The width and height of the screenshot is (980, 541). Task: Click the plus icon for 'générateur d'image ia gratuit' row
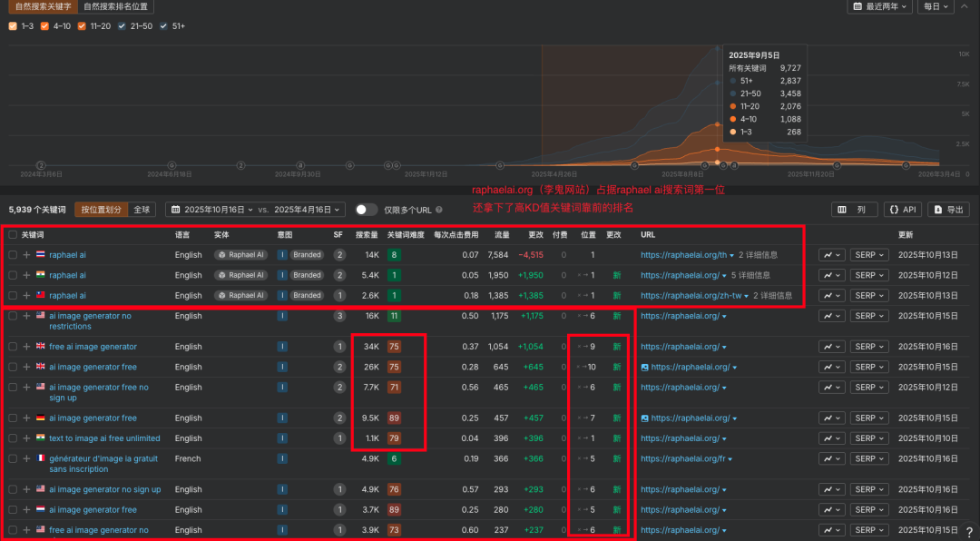point(26,458)
